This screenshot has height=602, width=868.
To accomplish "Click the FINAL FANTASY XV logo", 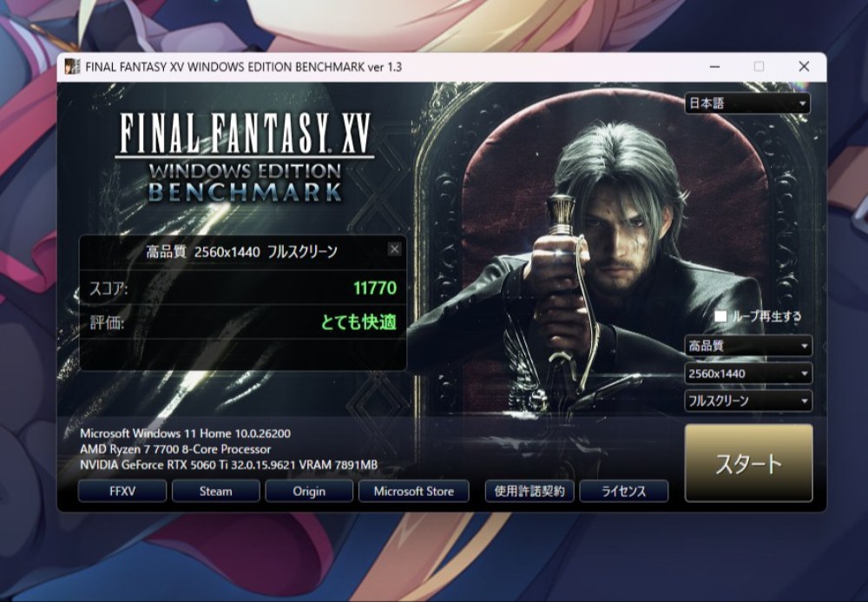I will [245, 157].
